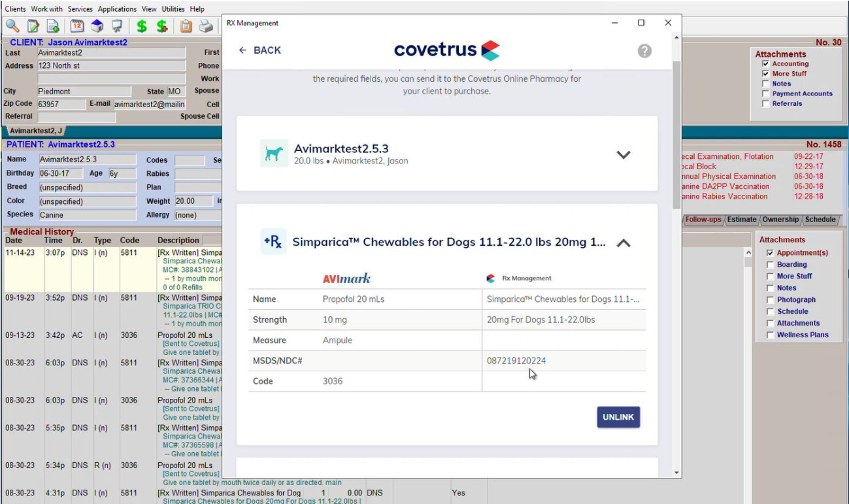
Task: Click the +Rx prescription icon
Action: pos(273,242)
